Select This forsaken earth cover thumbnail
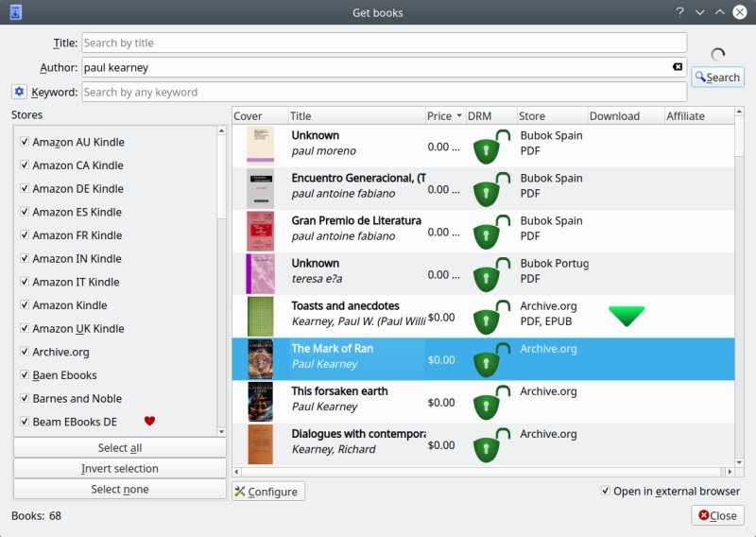 [x=261, y=402]
